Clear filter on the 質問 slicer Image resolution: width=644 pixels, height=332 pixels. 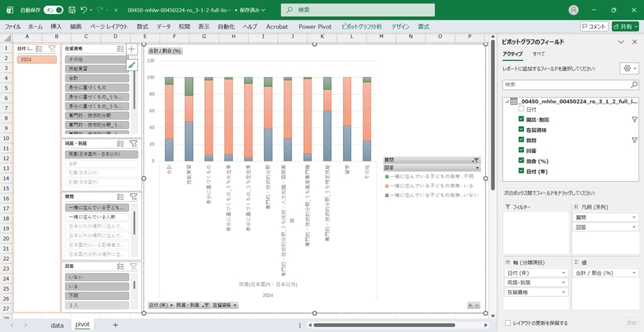point(133,197)
